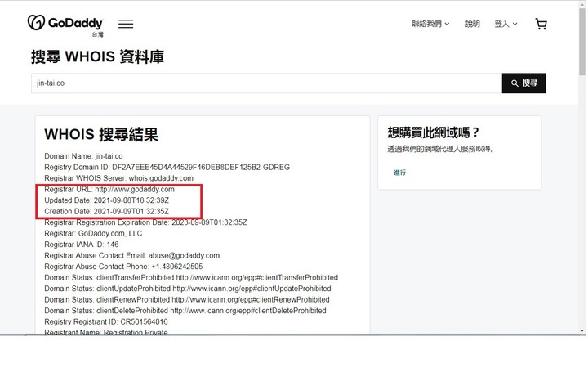Select the 'Registrar IANA ID: 146' line
The height and width of the screenshot is (368, 588).
pos(82,245)
